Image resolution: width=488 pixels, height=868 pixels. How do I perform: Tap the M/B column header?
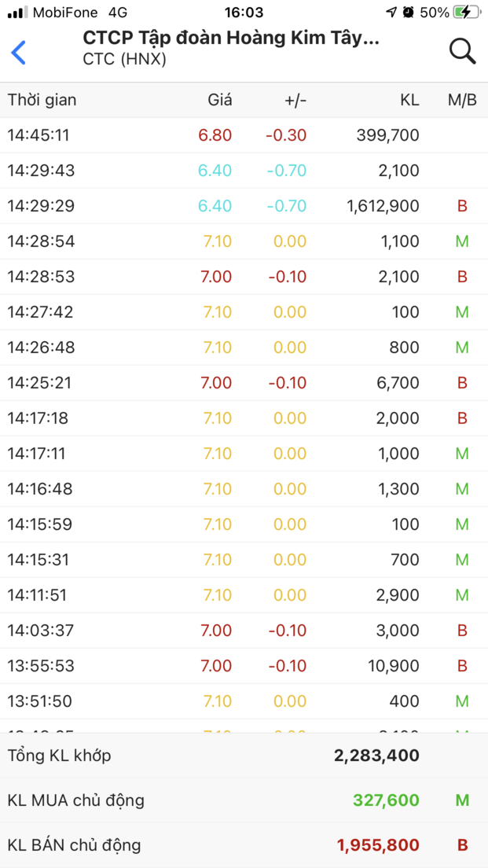coord(462,100)
